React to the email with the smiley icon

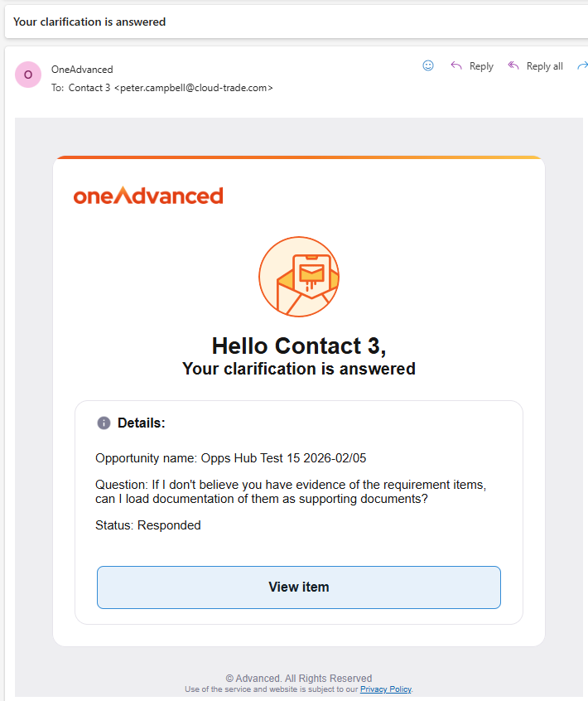(428, 66)
